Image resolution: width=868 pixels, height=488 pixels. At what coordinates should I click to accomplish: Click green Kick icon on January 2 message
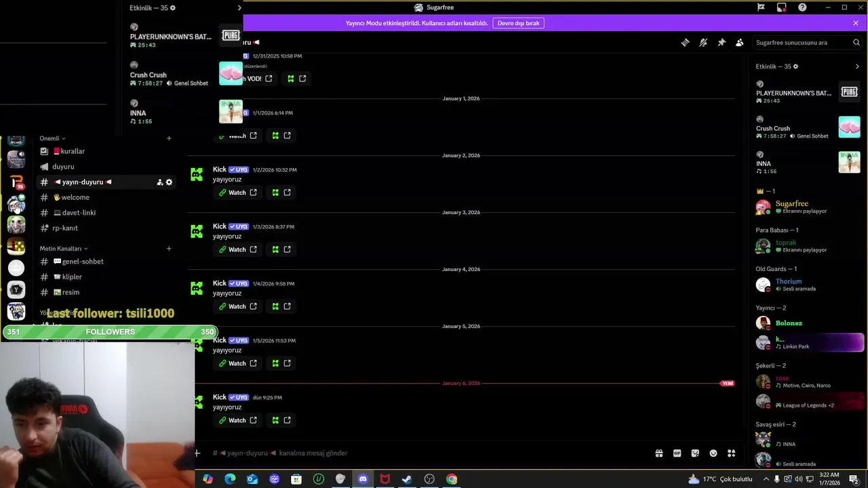tap(275, 192)
